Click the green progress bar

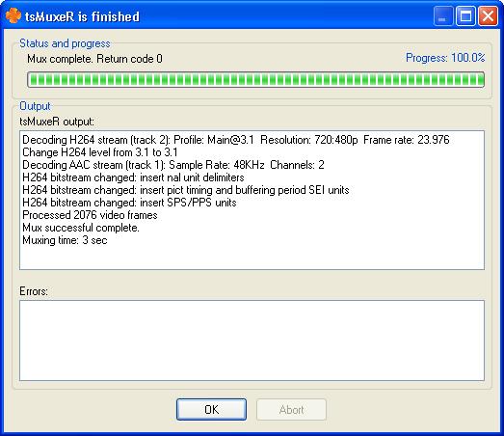(256, 80)
